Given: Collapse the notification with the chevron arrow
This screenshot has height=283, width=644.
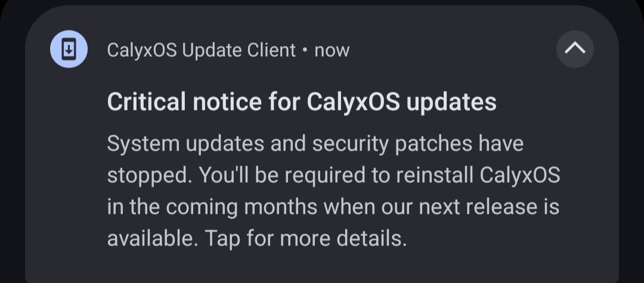Looking at the screenshot, I should (x=575, y=49).
